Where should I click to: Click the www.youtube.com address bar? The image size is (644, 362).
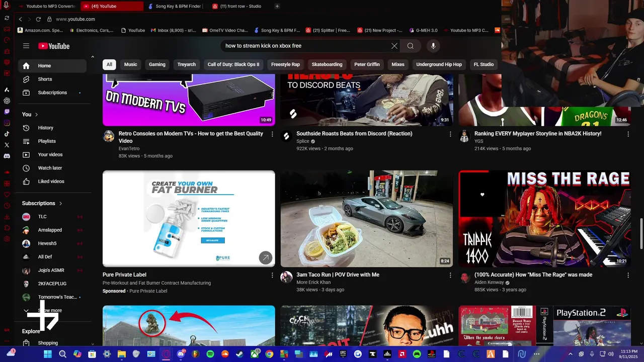point(75,19)
